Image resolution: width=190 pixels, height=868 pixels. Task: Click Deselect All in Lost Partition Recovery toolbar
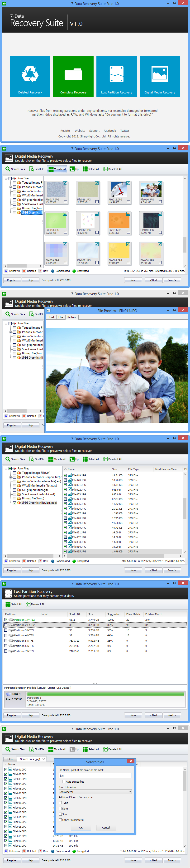pos(35,604)
